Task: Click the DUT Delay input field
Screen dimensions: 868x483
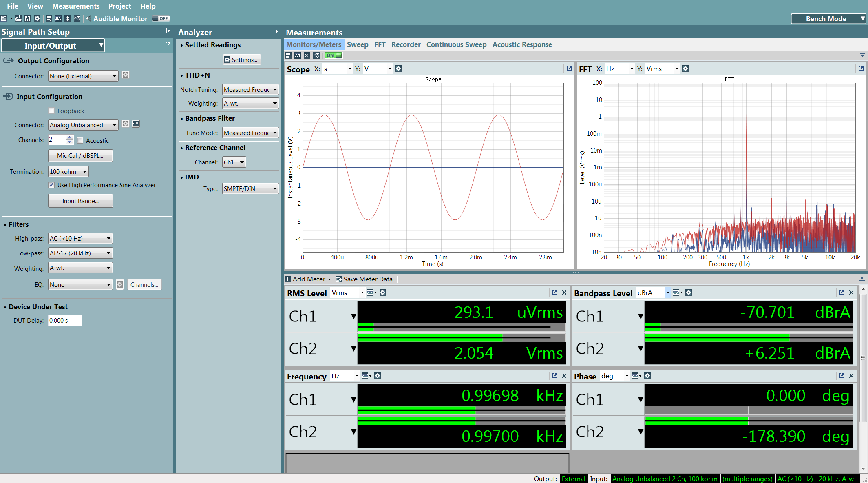Action: click(65, 321)
